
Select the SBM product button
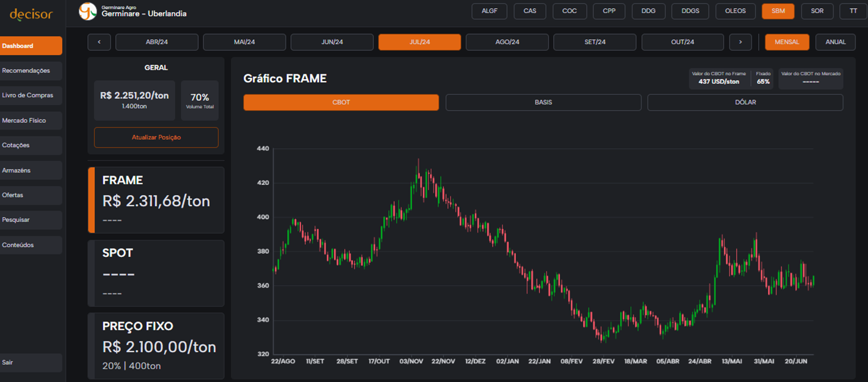pyautogui.click(x=778, y=11)
